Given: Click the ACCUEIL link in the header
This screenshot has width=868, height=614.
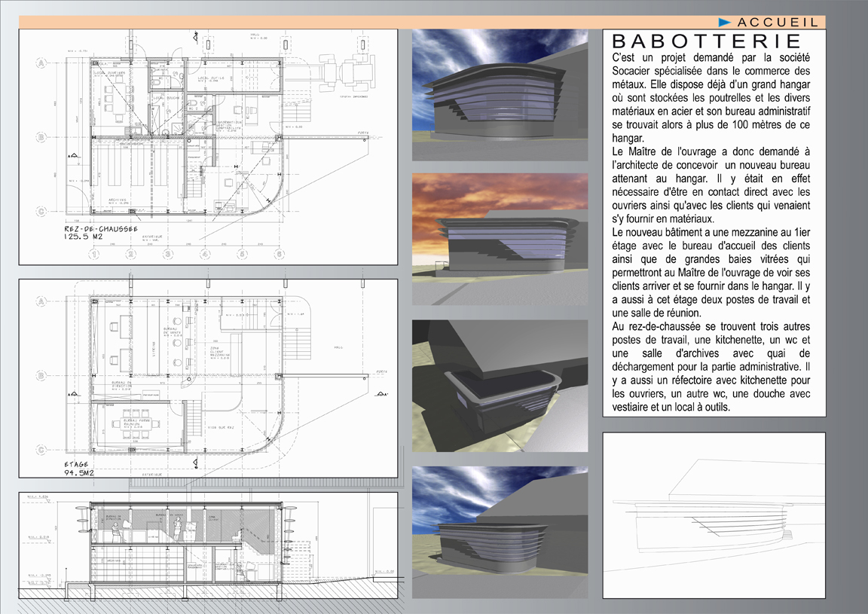Looking at the screenshot, I should click(778, 23).
